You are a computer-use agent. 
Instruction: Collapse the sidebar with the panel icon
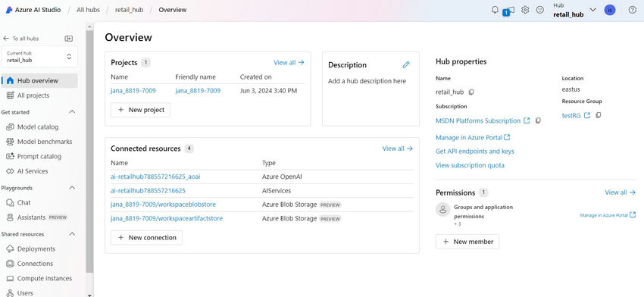[x=69, y=38]
